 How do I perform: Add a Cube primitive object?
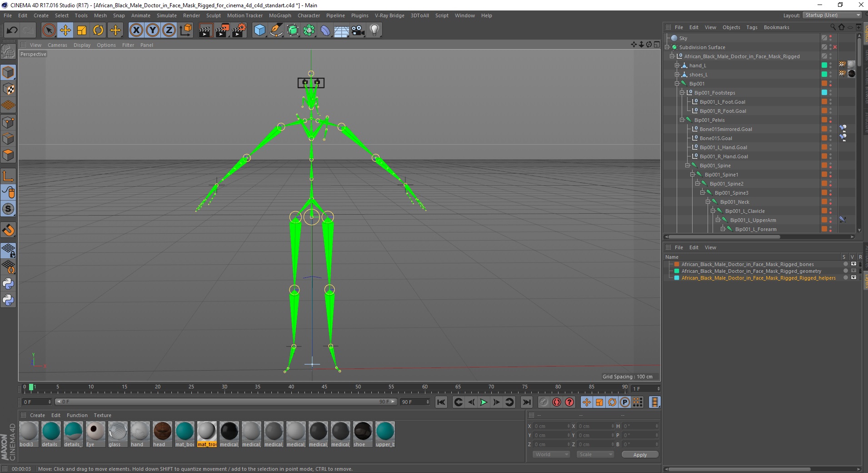click(x=259, y=30)
